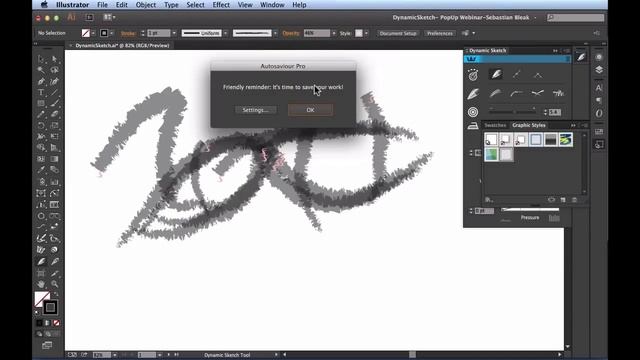Select the Lasso tool
Screen dimensions: 640x360
click(54, 70)
